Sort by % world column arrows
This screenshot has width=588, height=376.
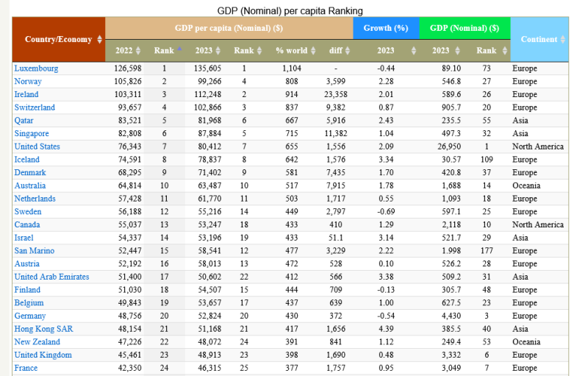pos(313,51)
